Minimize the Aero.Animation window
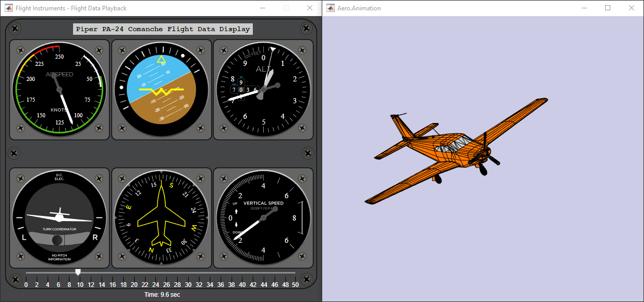Screen dimensions: 644x302 click(x=584, y=8)
